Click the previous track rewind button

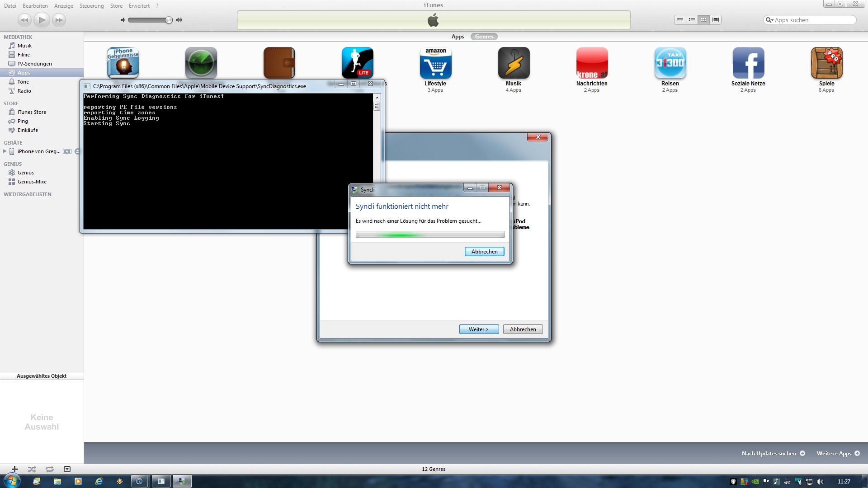click(x=24, y=20)
